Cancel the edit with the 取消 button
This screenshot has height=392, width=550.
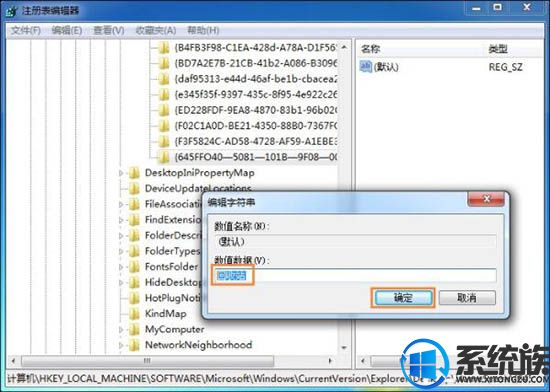467,298
